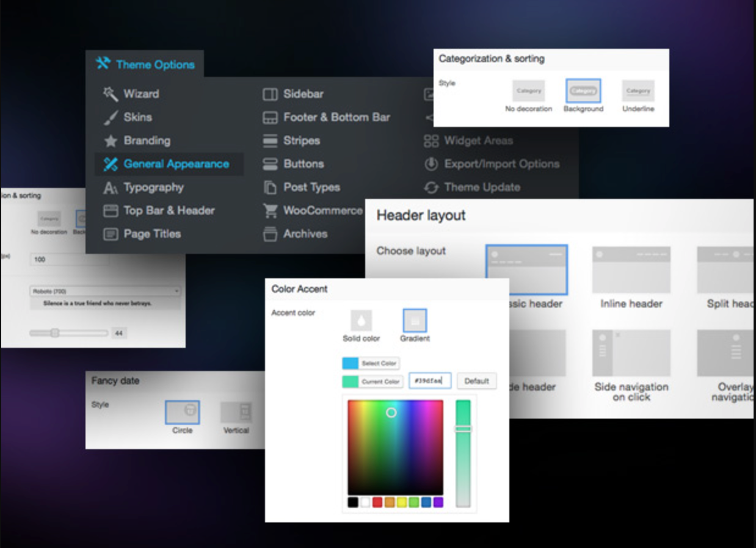The width and height of the screenshot is (756, 548).
Task: Click the Typography letters icon
Action: click(111, 187)
